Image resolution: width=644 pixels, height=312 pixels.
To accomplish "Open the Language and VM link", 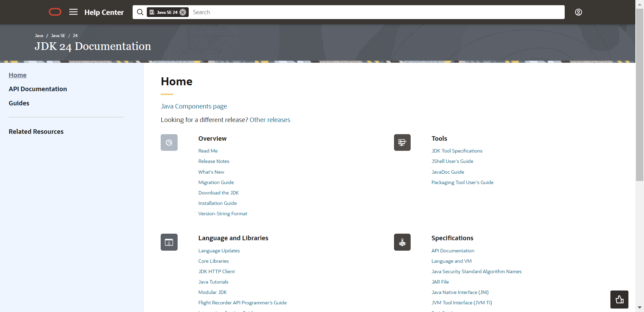I will [451, 261].
